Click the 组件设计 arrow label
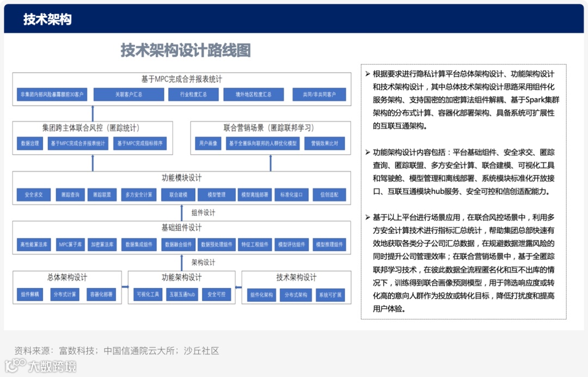 pos(203,212)
